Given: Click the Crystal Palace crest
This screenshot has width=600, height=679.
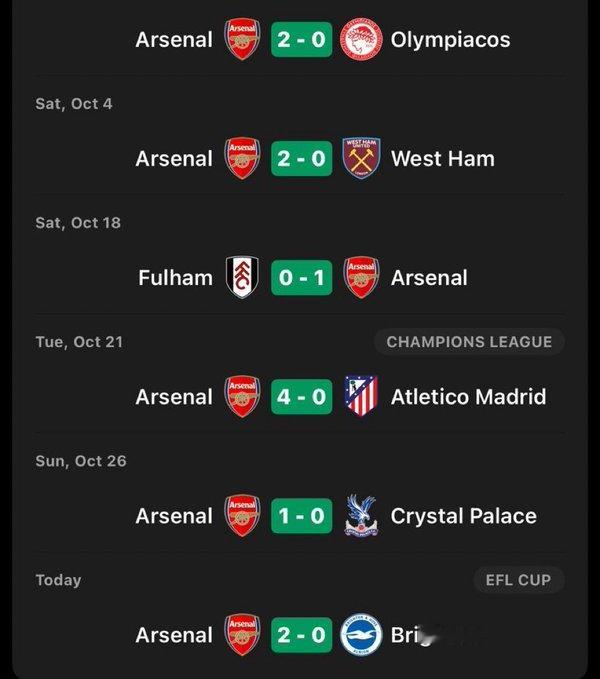Looking at the screenshot, I should coord(361,516).
